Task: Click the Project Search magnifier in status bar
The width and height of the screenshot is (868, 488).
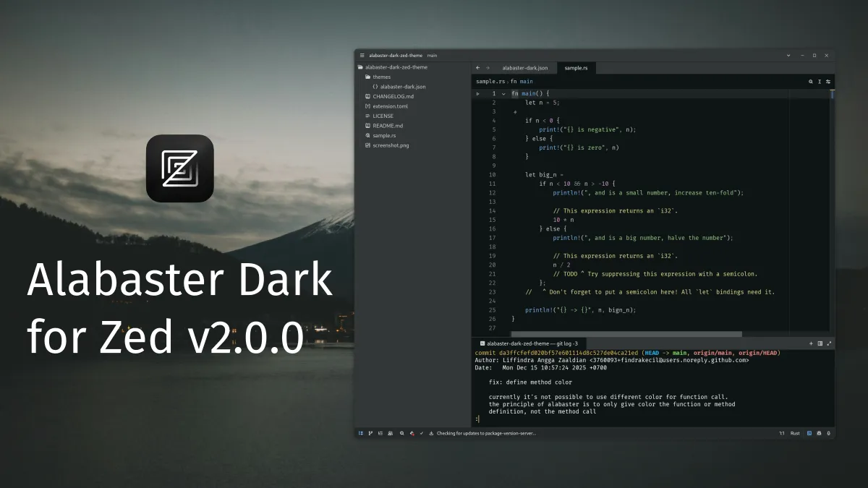Action: [402, 433]
